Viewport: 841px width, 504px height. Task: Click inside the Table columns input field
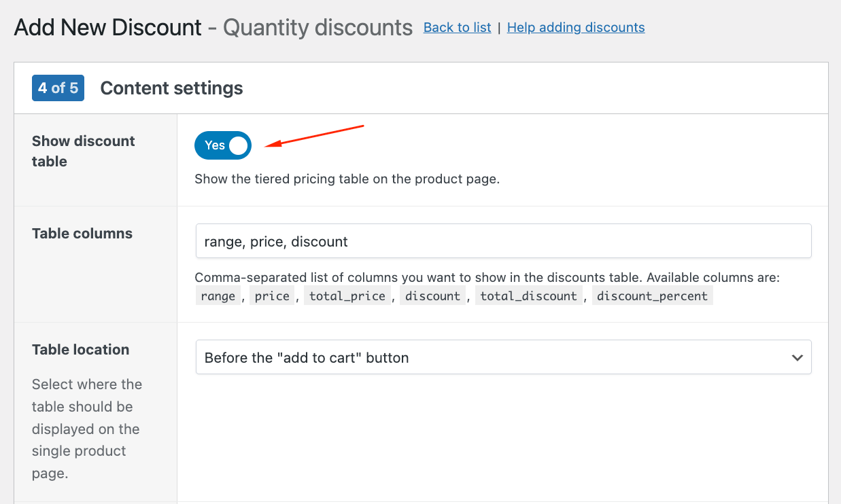[x=503, y=240]
